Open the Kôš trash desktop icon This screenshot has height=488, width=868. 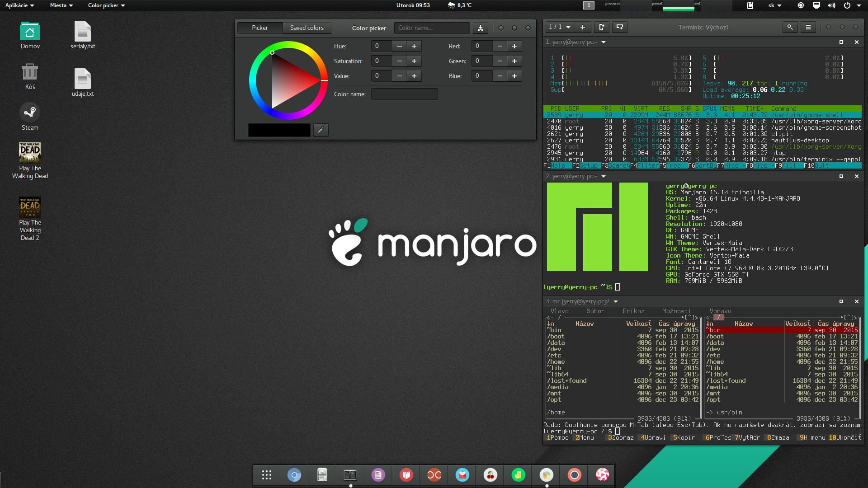(x=30, y=76)
